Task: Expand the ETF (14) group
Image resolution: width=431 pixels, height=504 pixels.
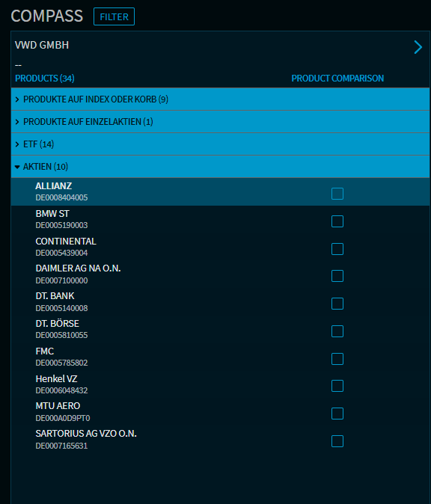Action: 220,144
